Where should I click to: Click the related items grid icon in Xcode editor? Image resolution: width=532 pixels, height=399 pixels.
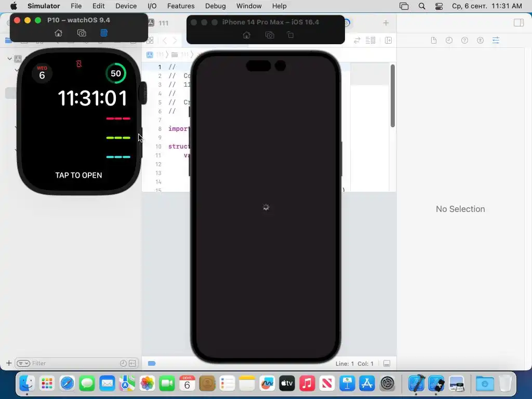(150, 41)
